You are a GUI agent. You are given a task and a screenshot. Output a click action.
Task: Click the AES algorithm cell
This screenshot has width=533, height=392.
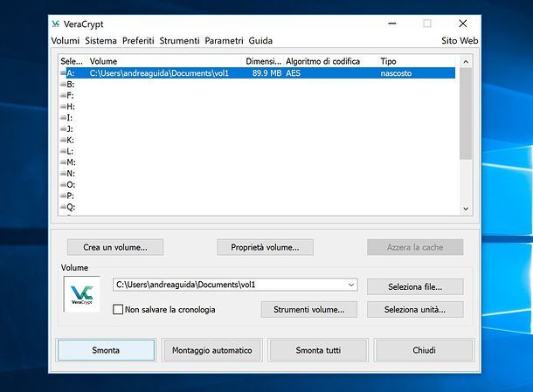pos(293,73)
